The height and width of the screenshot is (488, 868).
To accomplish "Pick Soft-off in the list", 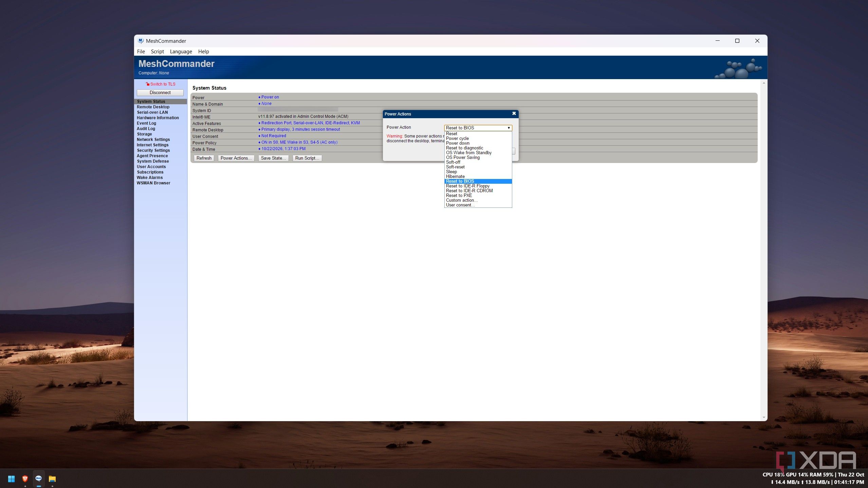I will click(x=478, y=162).
